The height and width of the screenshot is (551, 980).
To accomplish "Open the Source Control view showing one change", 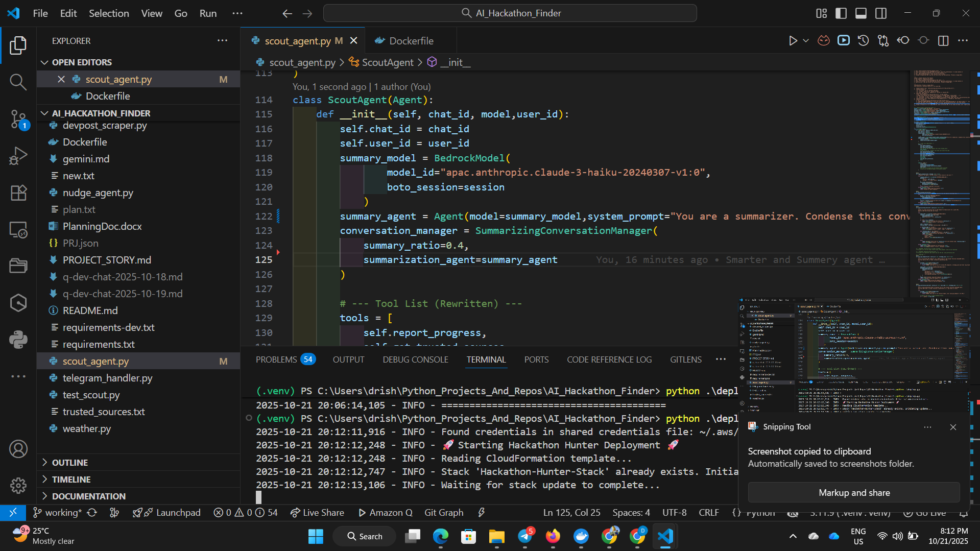I will (x=18, y=118).
